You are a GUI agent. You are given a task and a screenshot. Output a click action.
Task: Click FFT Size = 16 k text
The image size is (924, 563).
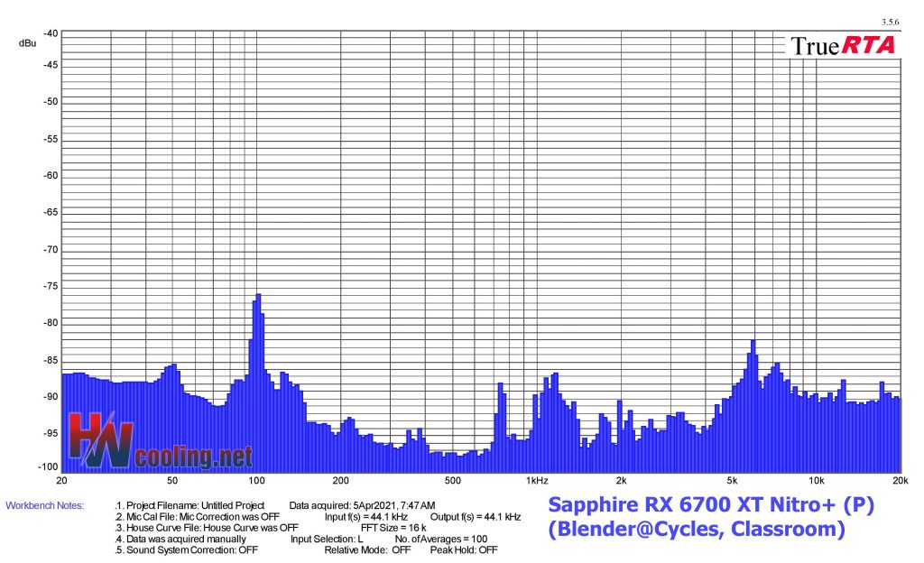pos(393,528)
